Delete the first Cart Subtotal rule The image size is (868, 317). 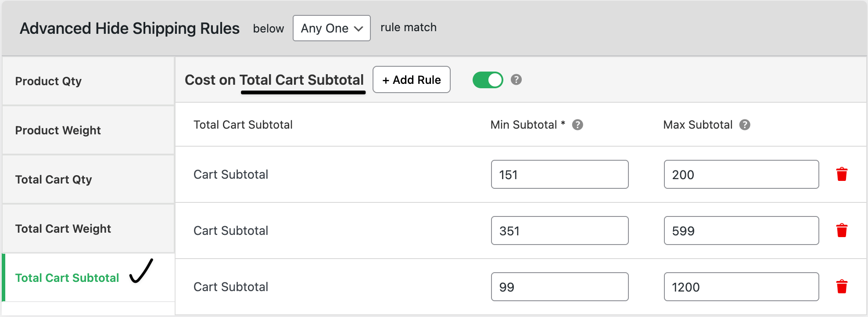[x=842, y=174]
